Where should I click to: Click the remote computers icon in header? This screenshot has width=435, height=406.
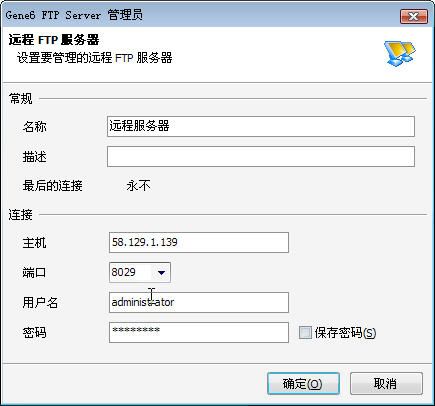pos(399,53)
